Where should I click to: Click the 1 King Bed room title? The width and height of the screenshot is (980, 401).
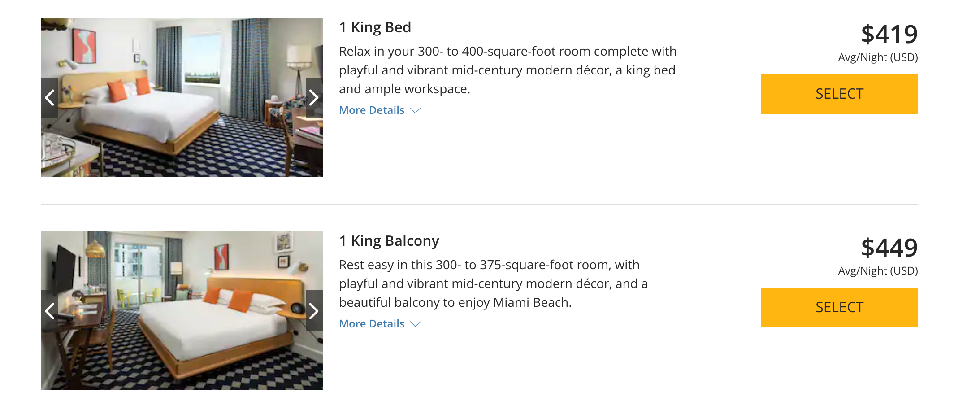[375, 27]
